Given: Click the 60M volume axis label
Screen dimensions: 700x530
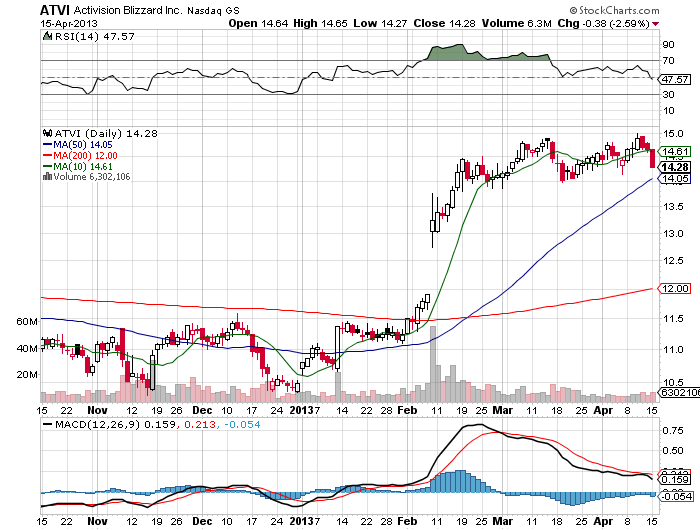Looking at the screenshot, I should tap(27, 321).
